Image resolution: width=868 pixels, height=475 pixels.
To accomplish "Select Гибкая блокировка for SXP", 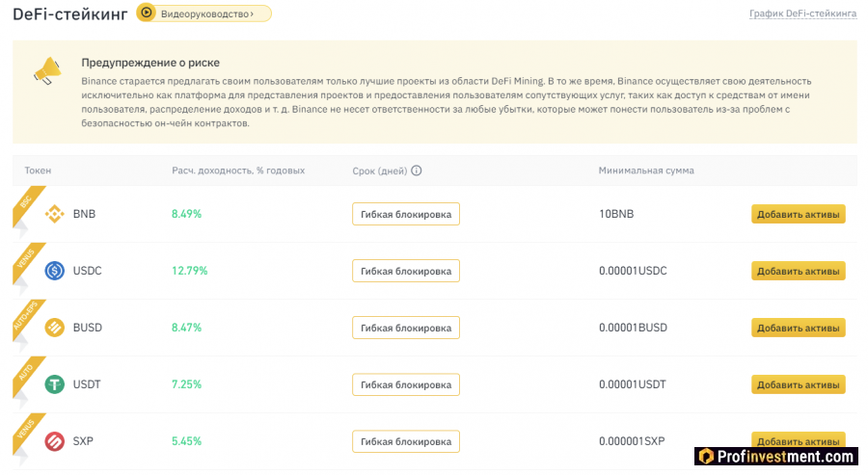I will 406,441.
